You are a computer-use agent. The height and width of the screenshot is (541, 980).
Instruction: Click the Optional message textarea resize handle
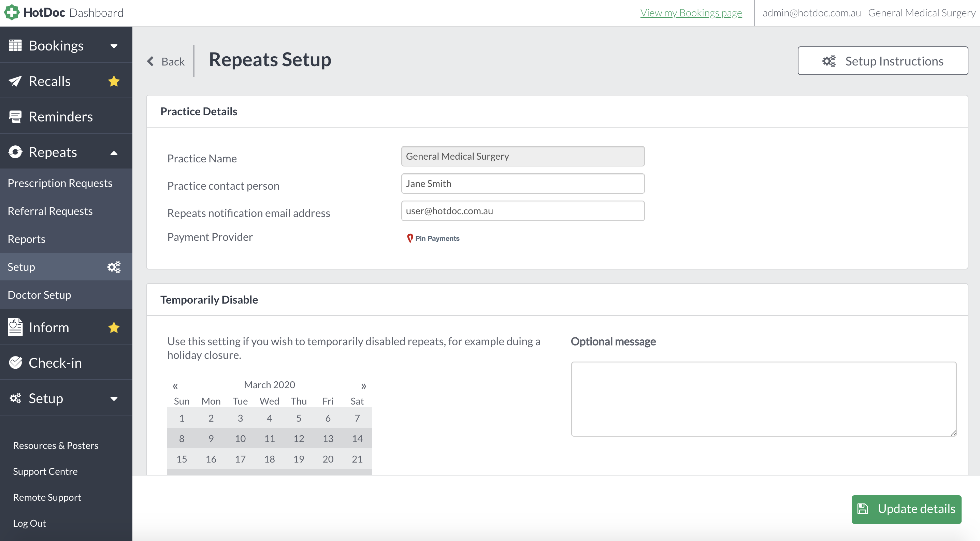coord(953,433)
